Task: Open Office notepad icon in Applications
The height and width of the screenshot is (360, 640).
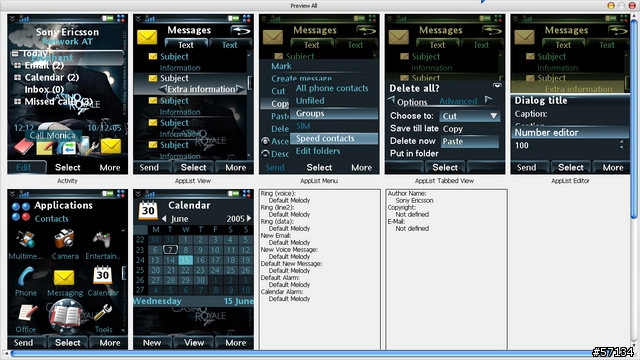Action: pyautogui.click(x=27, y=313)
